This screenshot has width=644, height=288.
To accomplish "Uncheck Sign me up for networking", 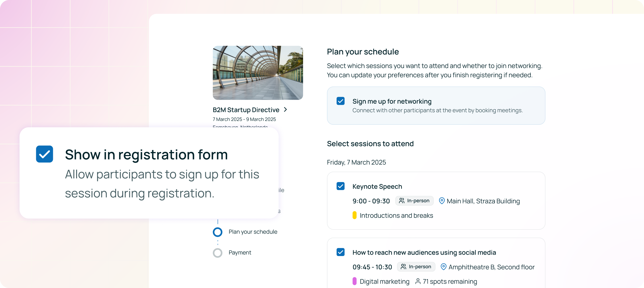I will pos(341,101).
